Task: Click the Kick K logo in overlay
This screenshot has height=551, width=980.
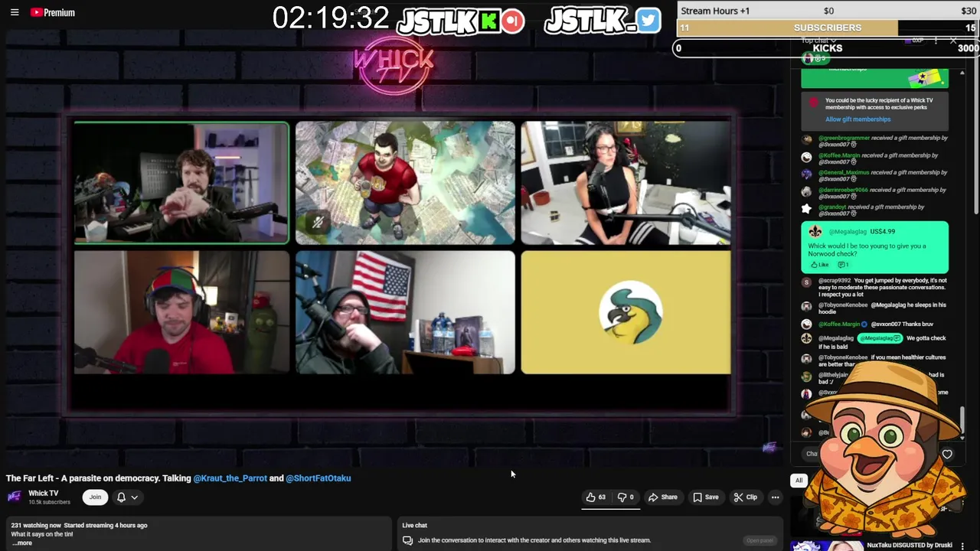Action: click(x=488, y=21)
